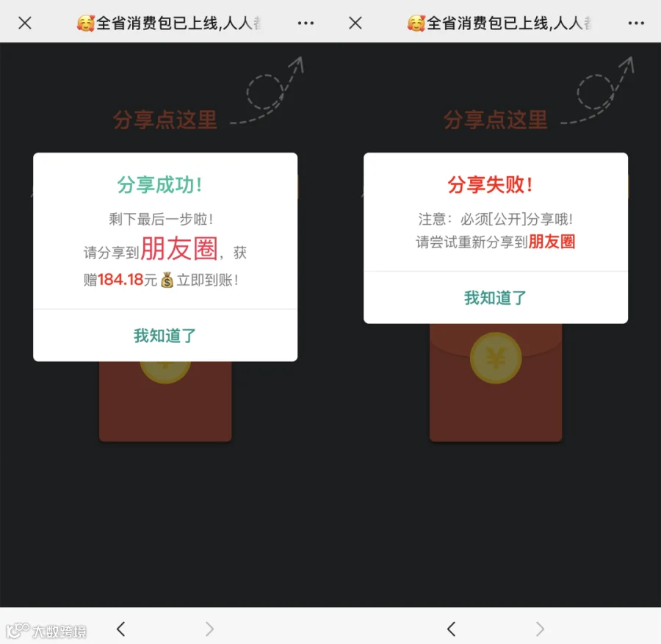Click the 分享点这里 hint on the right screen
661x644 pixels.
495,120
